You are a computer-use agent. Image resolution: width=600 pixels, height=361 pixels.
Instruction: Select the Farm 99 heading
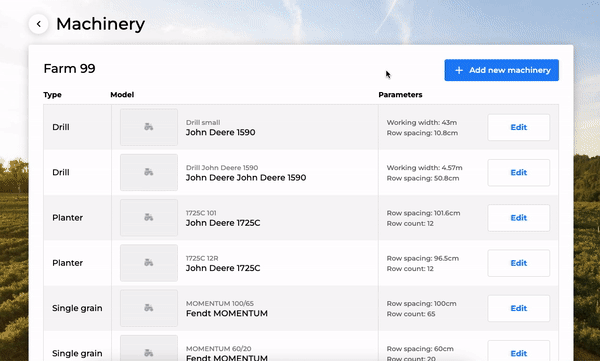69,69
